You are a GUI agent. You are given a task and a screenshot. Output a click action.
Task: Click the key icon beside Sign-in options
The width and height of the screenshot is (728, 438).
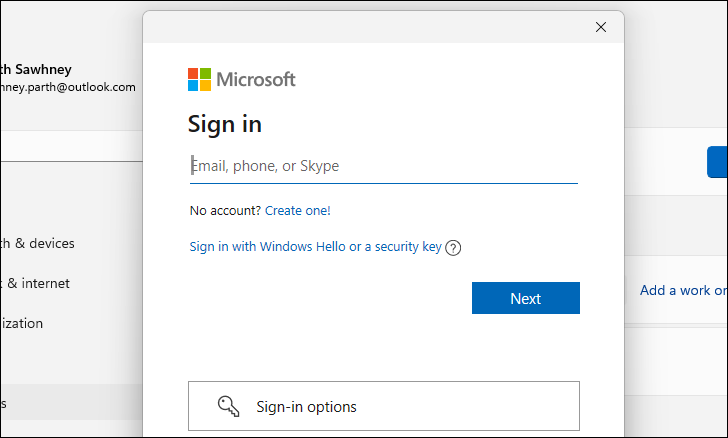click(x=228, y=406)
